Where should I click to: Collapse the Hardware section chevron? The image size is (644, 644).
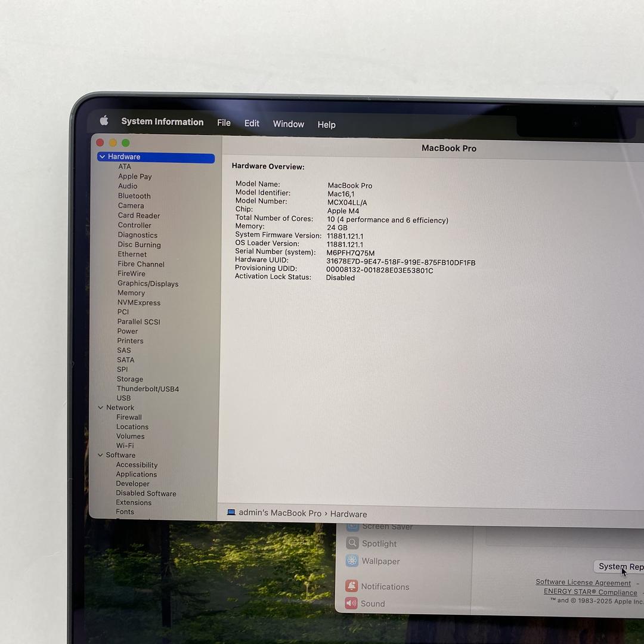click(103, 156)
